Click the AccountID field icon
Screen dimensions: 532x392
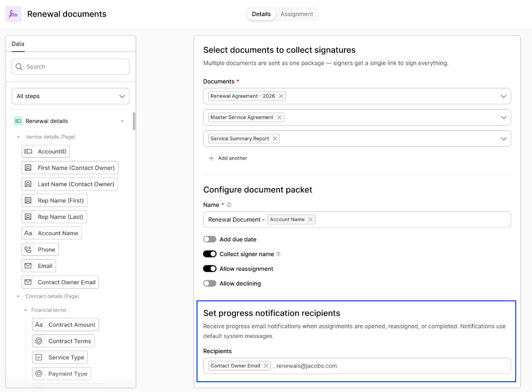pyautogui.click(x=28, y=152)
